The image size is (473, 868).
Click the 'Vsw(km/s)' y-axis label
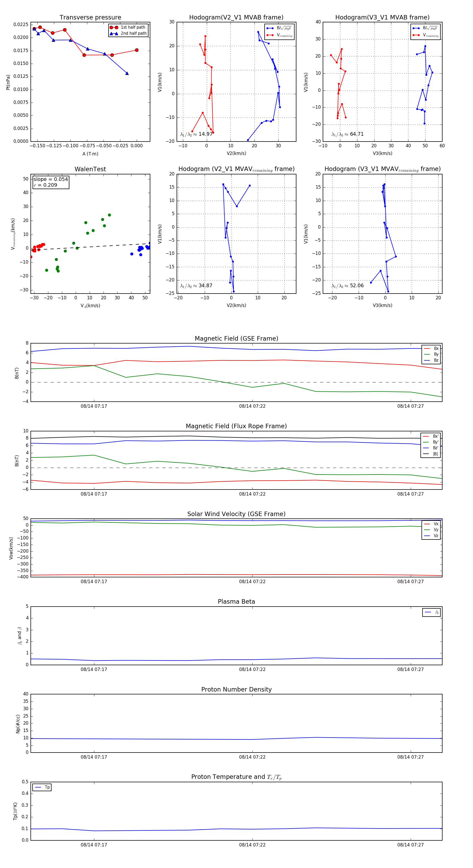point(11,548)
